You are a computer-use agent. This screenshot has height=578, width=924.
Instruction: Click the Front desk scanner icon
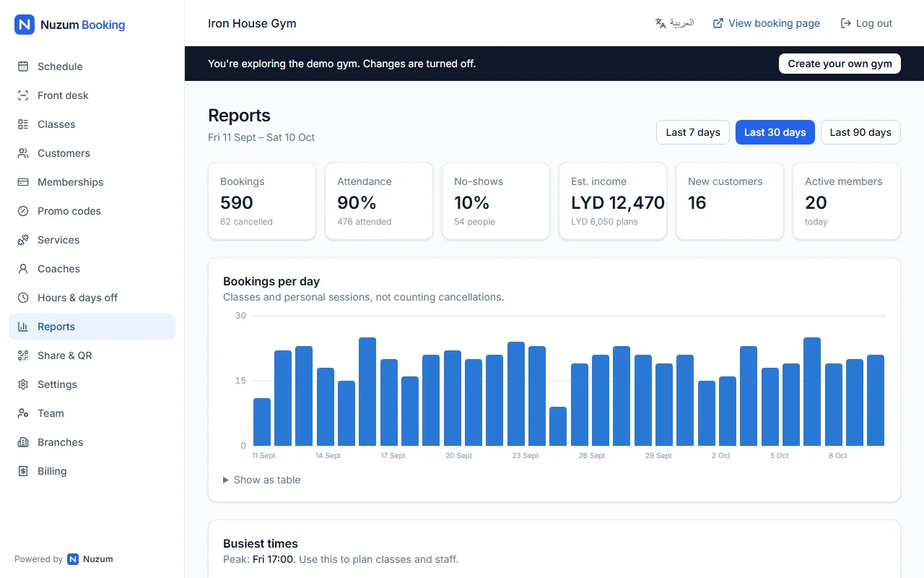tap(23, 95)
